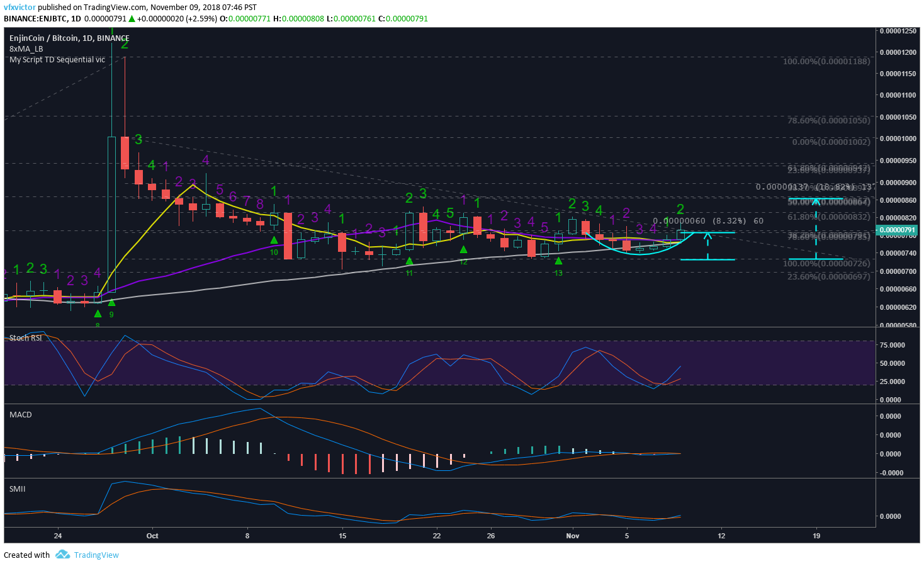Image resolution: width=924 pixels, height=566 pixels.
Task: Click the 19 date axis label
Action: 816,536
